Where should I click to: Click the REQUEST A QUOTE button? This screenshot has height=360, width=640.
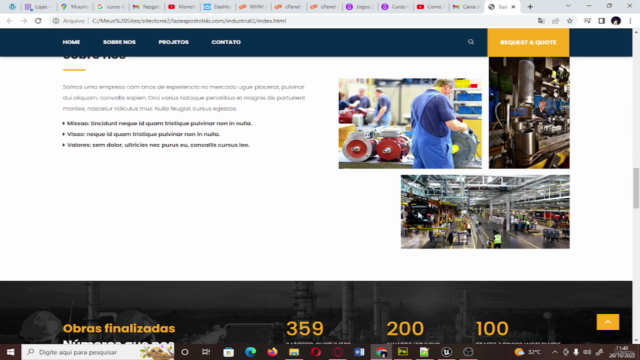(x=528, y=42)
